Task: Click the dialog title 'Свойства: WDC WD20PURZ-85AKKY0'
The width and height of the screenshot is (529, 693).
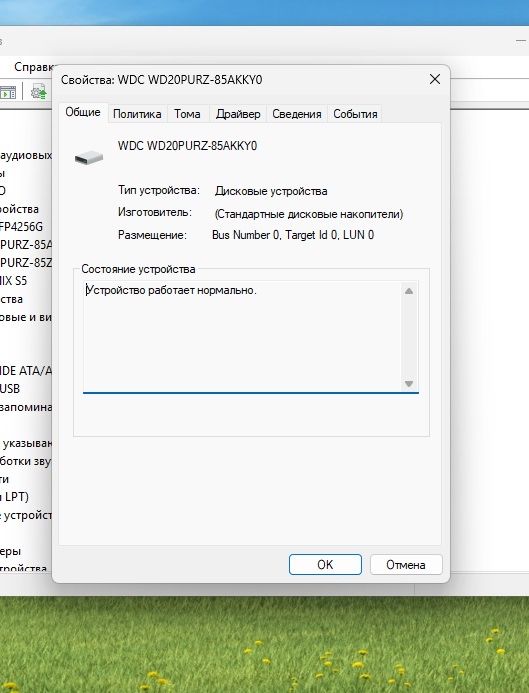Action: pyautogui.click(x=161, y=80)
